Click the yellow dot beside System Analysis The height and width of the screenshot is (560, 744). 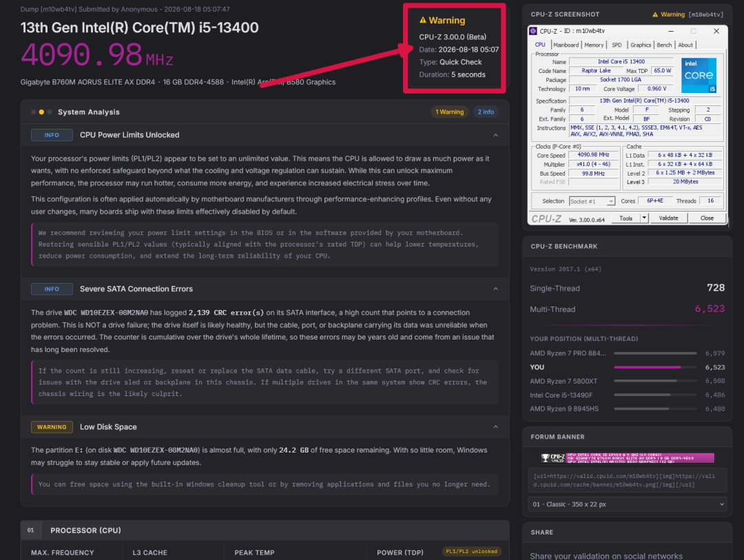41,112
